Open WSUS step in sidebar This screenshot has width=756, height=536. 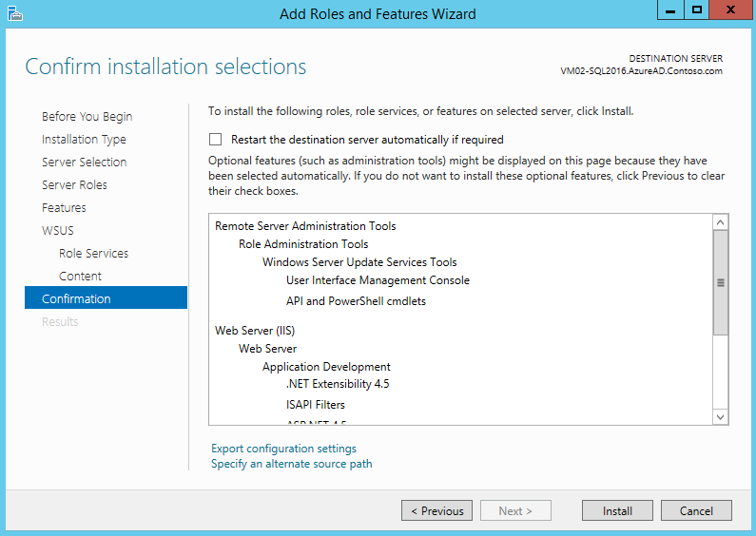[x=58, y=230]
